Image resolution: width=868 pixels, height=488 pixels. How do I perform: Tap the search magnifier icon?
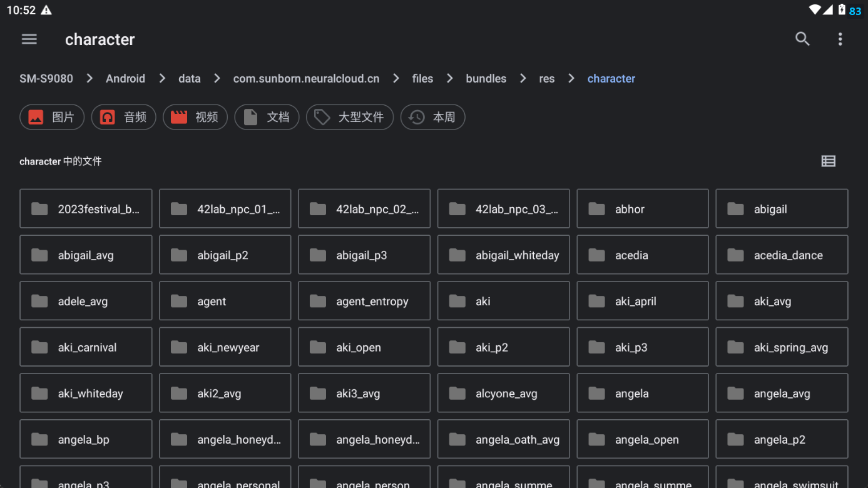pyautogui.click(x=802, y=39)
